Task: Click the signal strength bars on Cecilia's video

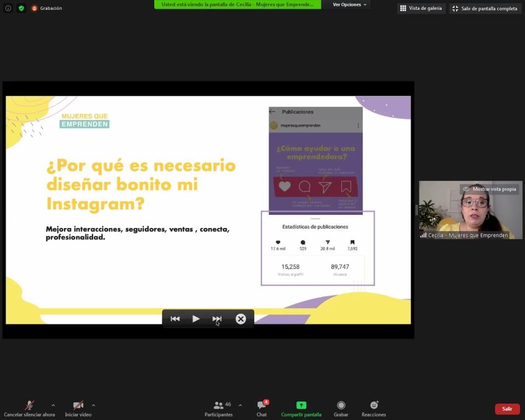Action: coord(423,235)
